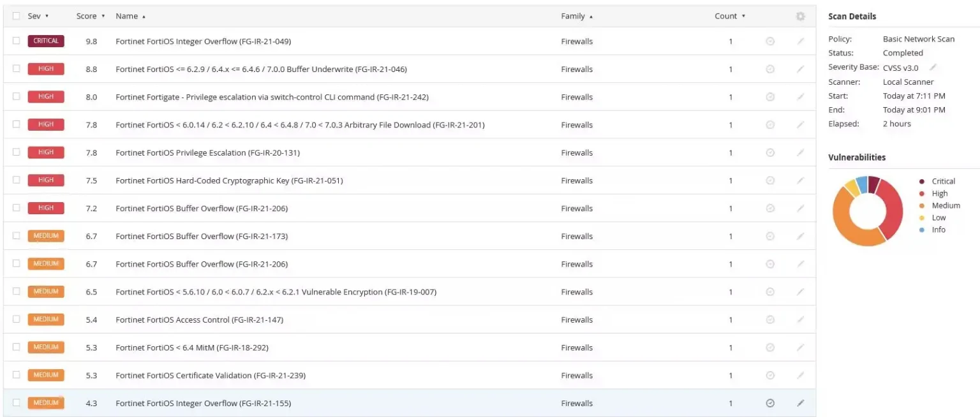The image size is (980, 417).
Task: Select checkbox for FG-IR-19-007 Vulnerable Encryption row
Action: click(17, 291)
